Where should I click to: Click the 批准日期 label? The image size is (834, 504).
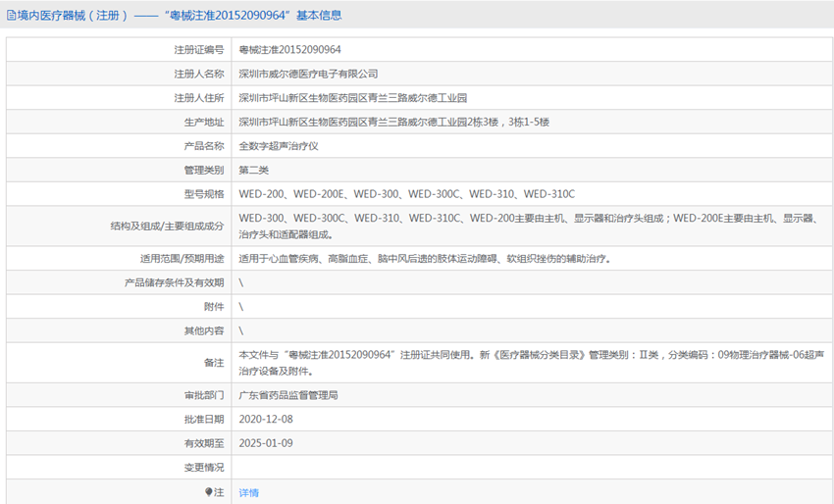[x=204, y=419]
